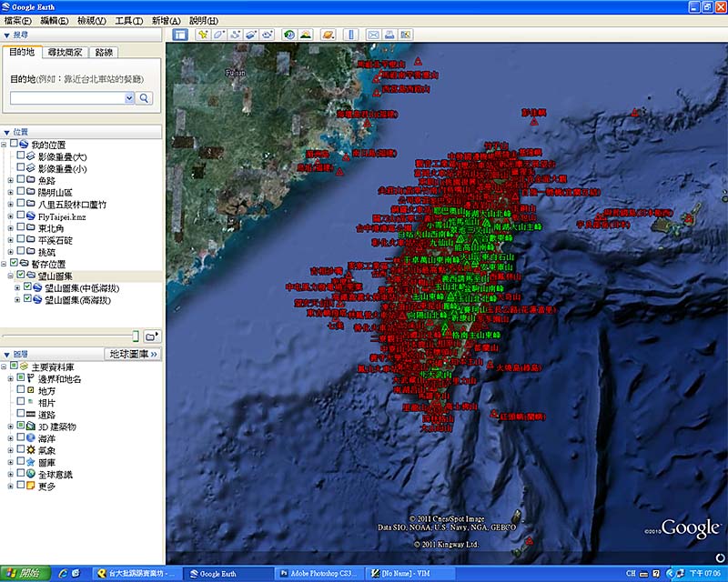Click the View in Google Maps icon
Image resolution: width=728 pixels, height=582 pixels.
406,35
